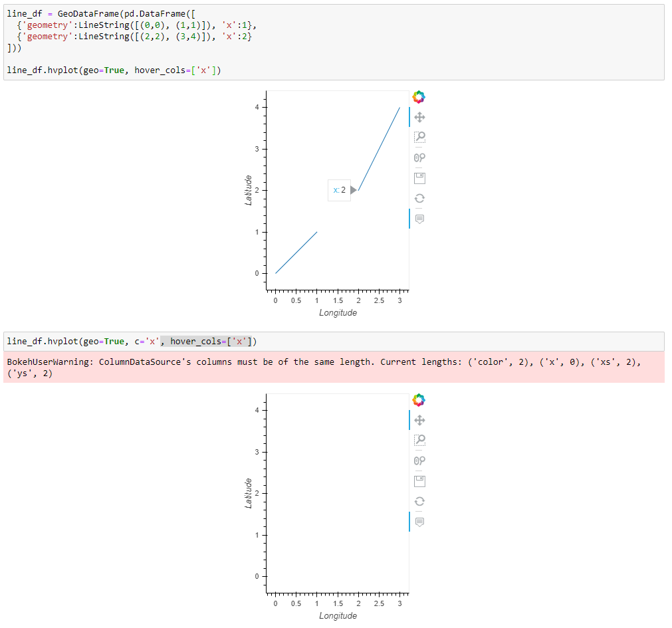Image resolution: width=672 pixels, height=628 pixels.
Task: Save the bottom plot as an image
Action: (x=419, y=480)
